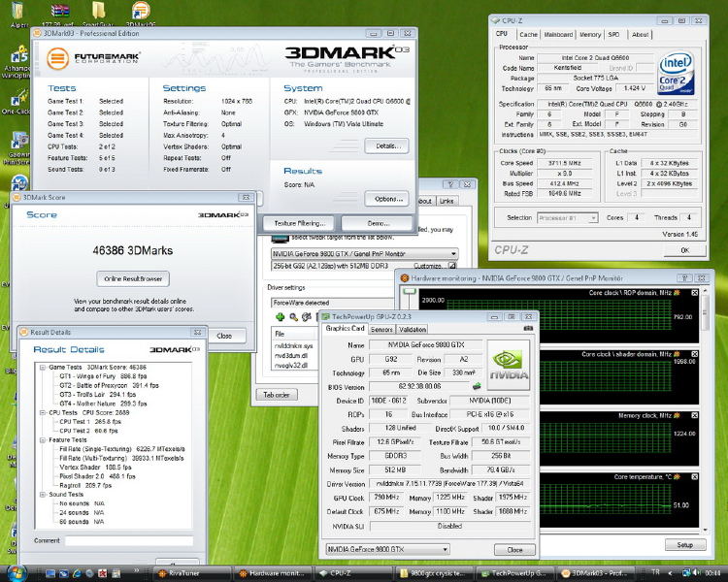Click the 3DMark03 Details button
This screenshot has height=582, width=728.
386,146
